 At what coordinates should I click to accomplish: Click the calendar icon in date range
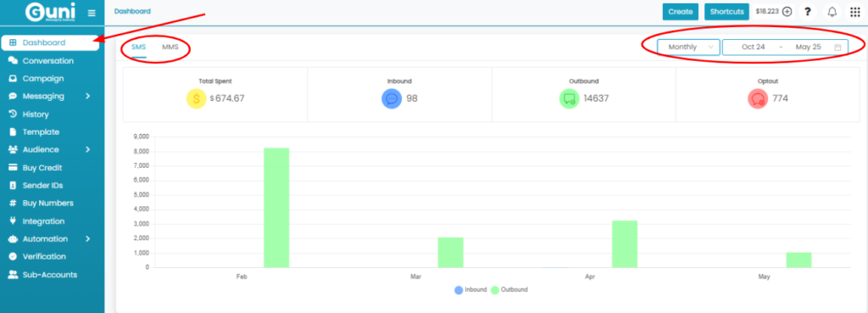[x=837, y=48]
